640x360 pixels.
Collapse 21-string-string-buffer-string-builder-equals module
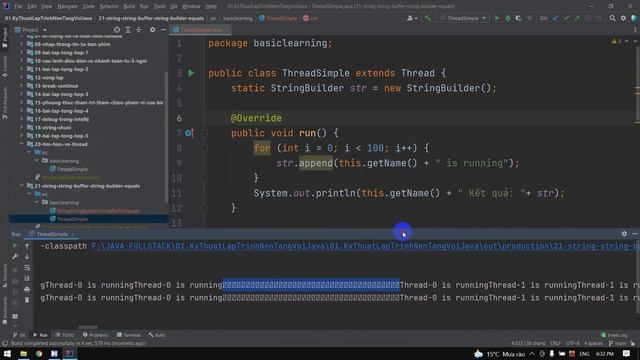(22, 186)
